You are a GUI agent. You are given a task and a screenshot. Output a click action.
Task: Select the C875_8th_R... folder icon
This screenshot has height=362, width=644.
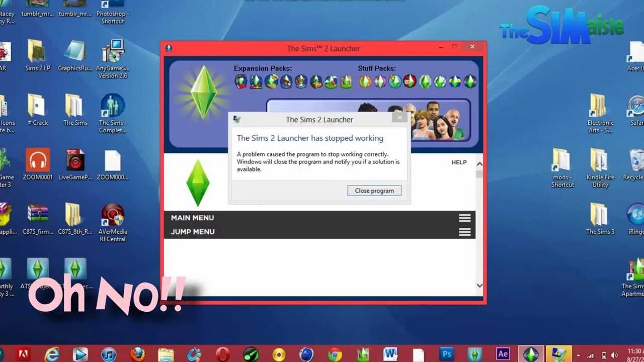tap(75, 219)
